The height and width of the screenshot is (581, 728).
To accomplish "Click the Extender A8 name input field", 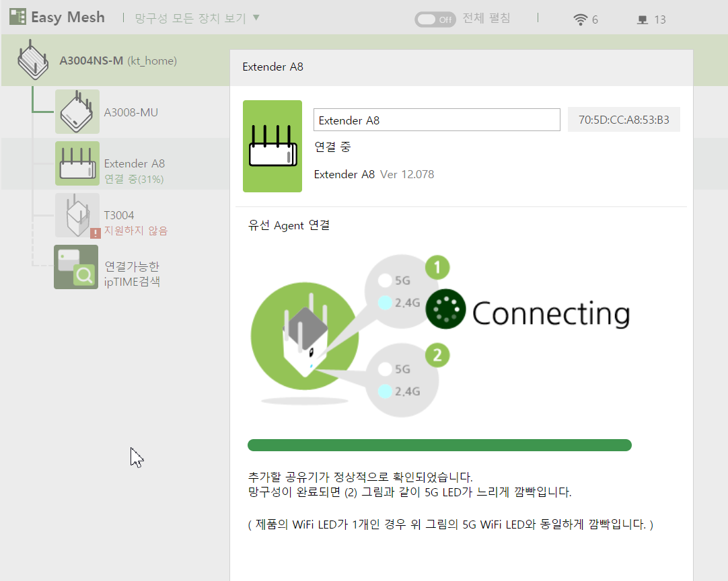I will point(437,120).
